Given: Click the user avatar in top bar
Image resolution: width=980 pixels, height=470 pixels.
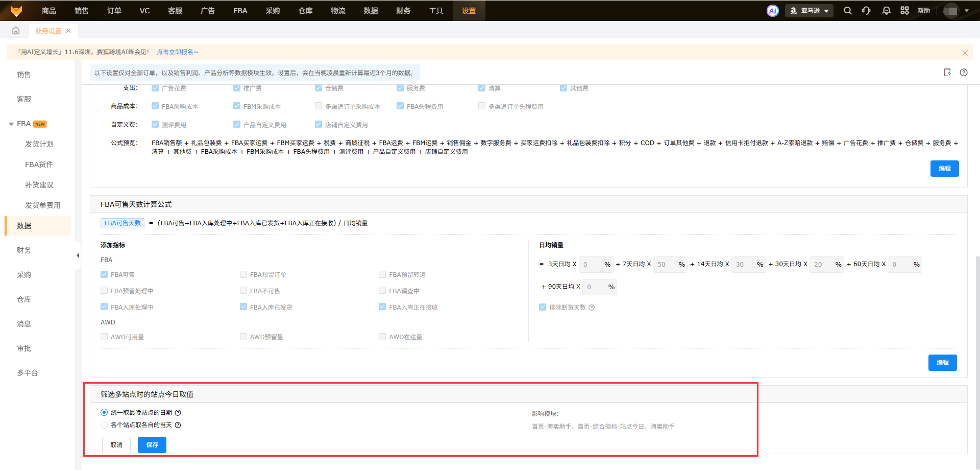Looking at the screenshot, I should click(x=951, y=11).
